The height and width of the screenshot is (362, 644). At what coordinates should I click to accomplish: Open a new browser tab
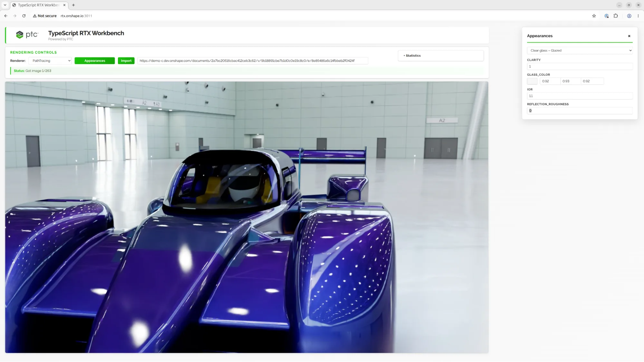[x=73, y=5]
